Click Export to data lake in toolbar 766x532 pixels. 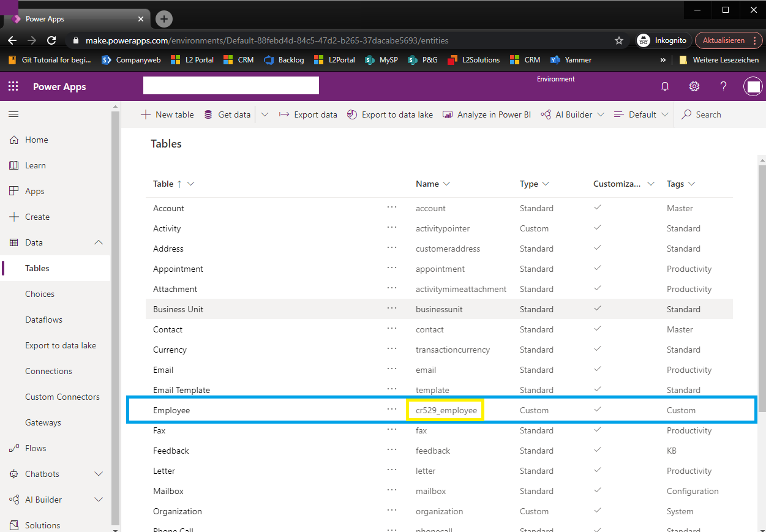[x=390, y=114]
